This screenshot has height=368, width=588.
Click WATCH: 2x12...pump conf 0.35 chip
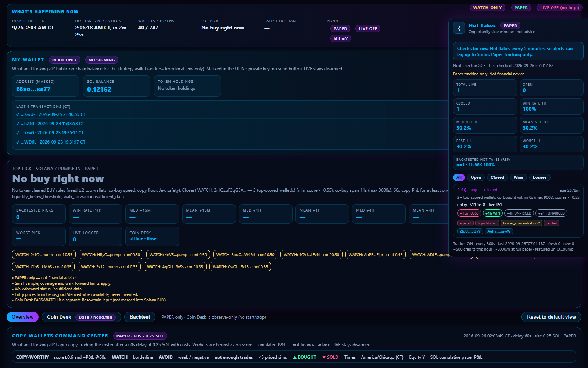[109, 267]
